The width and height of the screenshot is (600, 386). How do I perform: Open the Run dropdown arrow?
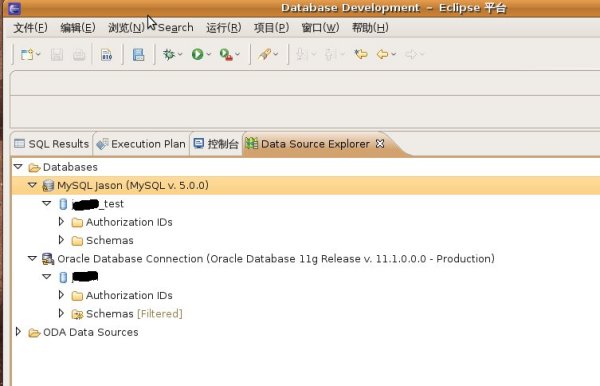click(x=209, y=54)
